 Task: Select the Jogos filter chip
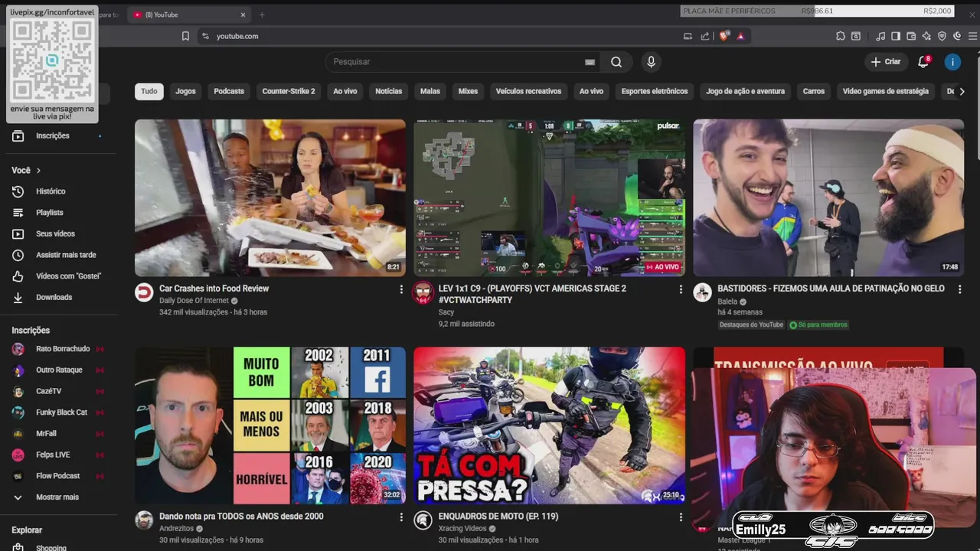[185, 91]
